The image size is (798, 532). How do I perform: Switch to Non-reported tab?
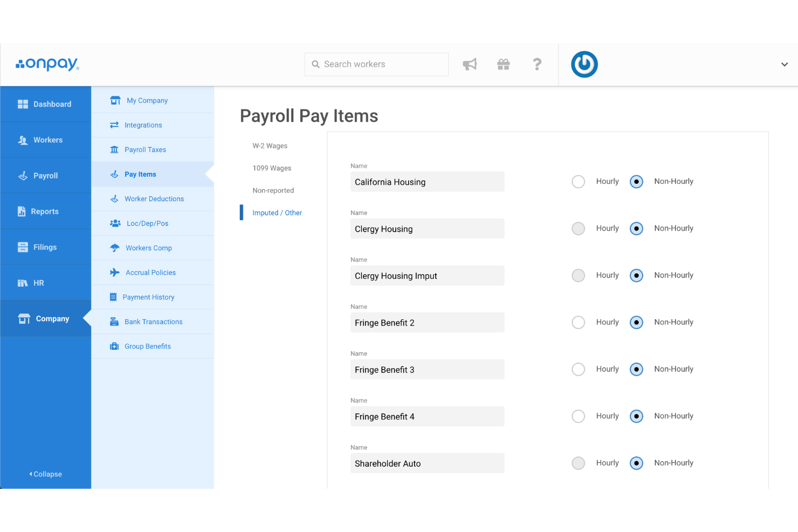(x=273, y=191)
